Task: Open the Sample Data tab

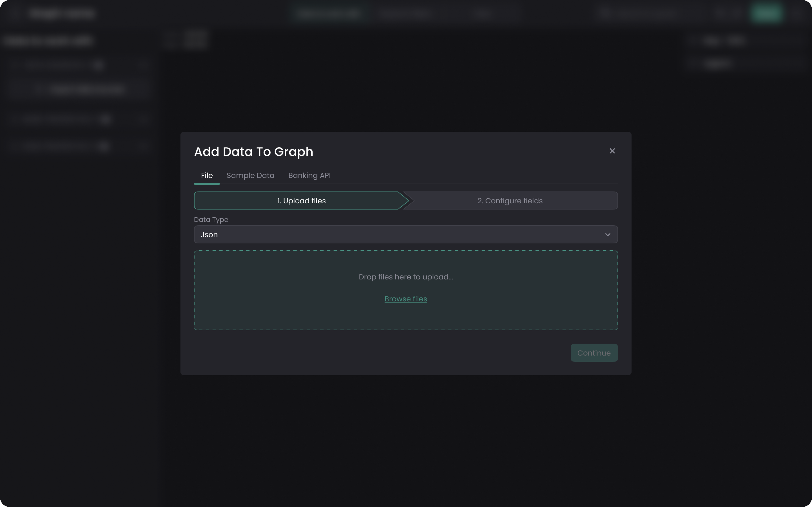Action: 250,175
